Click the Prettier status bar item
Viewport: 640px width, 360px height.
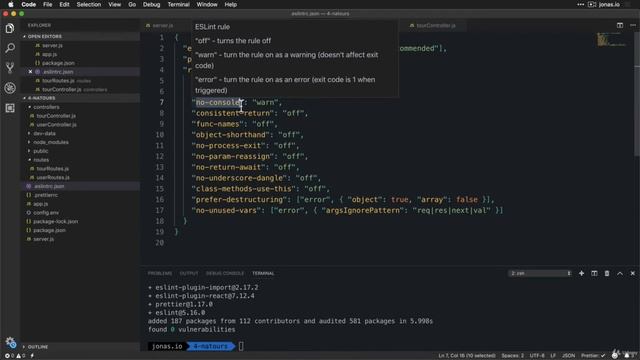593,356
